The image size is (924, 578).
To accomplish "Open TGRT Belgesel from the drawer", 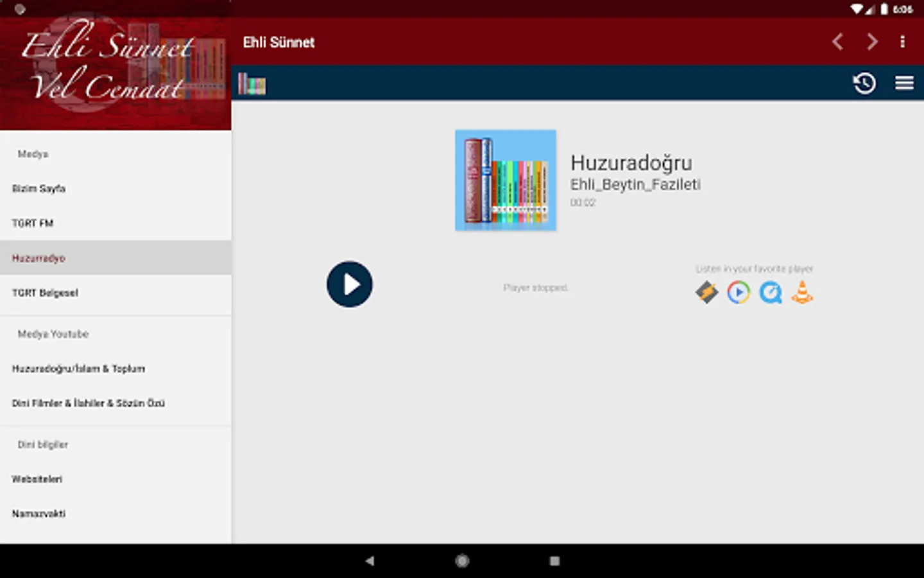I will click(116, 292).
